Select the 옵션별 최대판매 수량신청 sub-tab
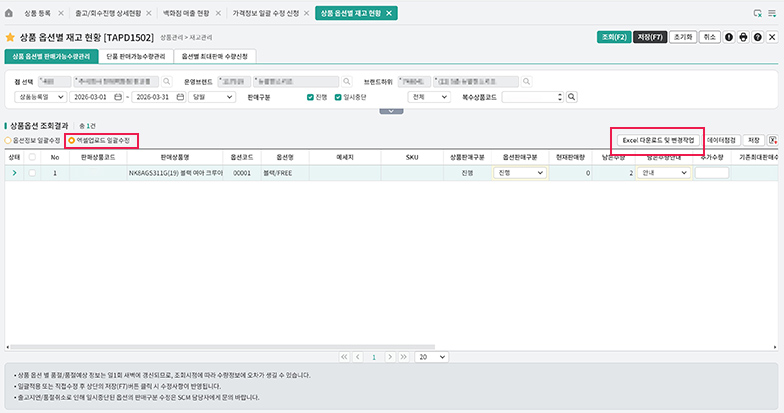Image resolution: width=784 pixels, height=413 pixels. pos(215,56)
